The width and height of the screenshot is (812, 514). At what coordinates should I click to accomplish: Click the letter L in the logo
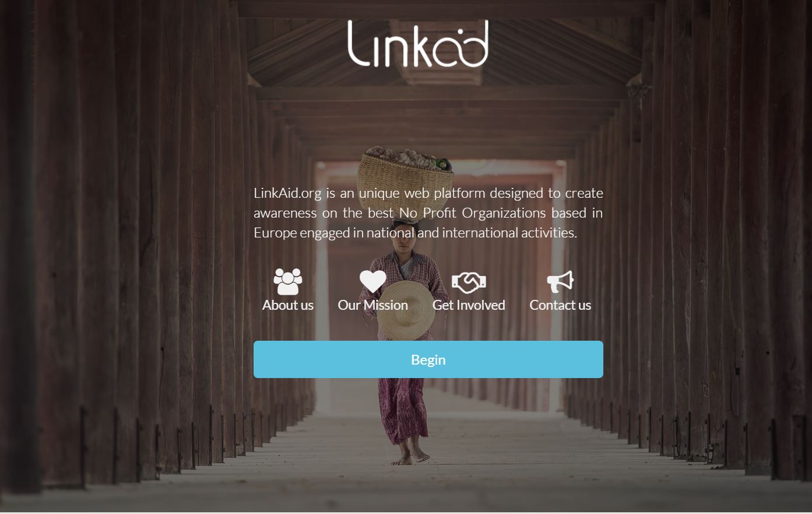point(358,43)
